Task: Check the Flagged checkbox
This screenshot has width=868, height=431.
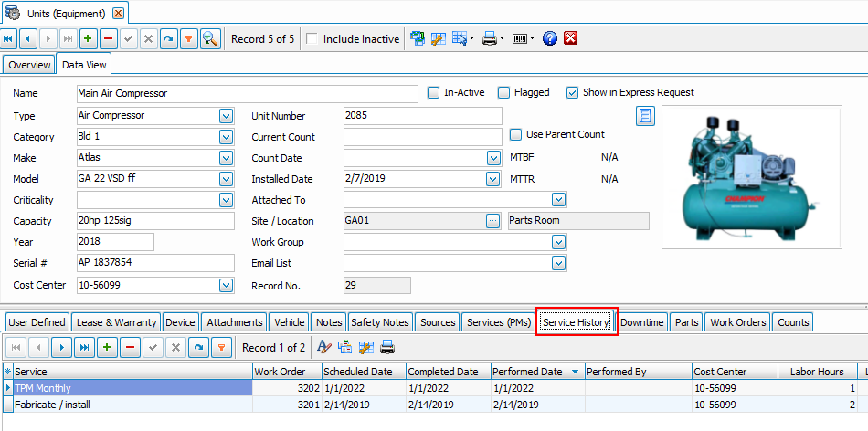Action: (x=503, y=93)
